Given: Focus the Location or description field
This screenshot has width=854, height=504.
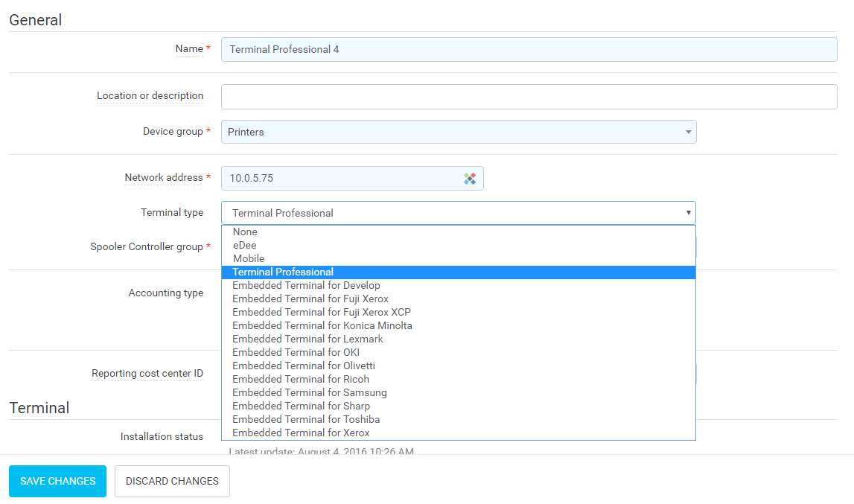Looking at the screenshot, I should pyautogui.click(x=529, y=97).
